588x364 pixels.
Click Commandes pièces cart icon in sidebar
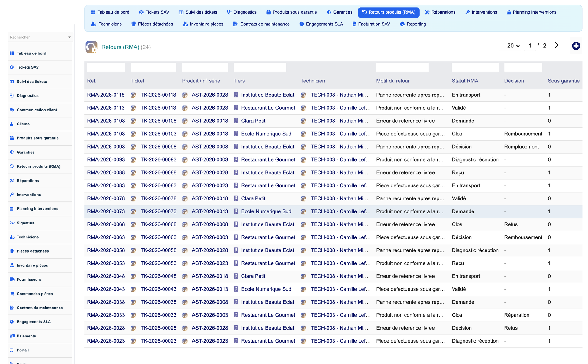pyautogui.click(x=12, y=294)
